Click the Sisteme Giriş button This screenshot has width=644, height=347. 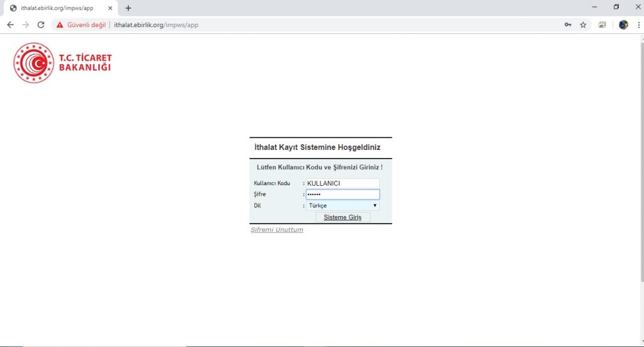click(343, 217)
